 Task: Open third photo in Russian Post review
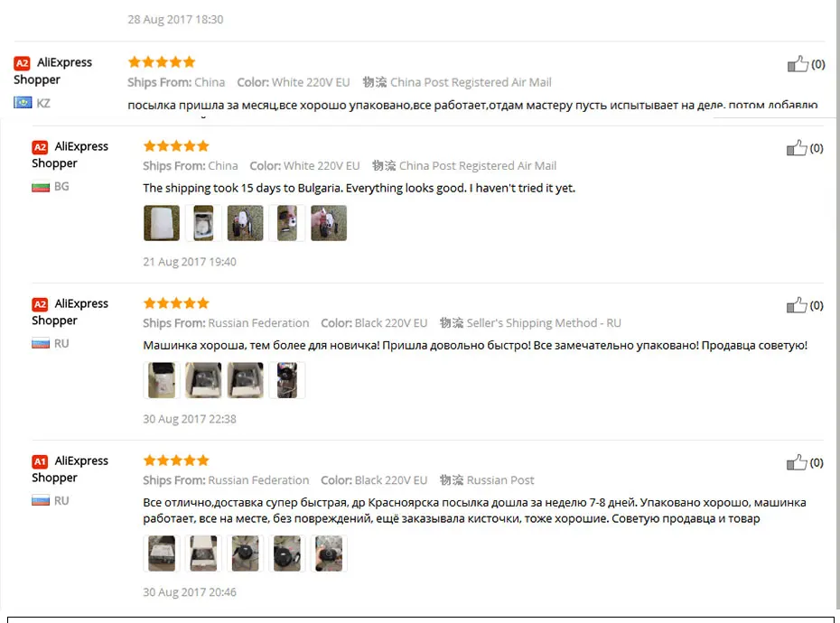point(245,553)
